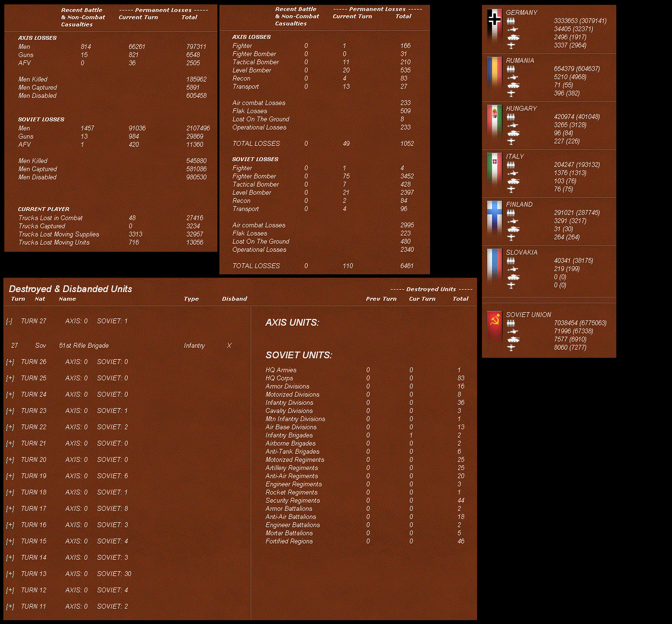Click the Prev Turn column header
The height and width of the screenshot is (624, 672).
click(x=381, y=299)
